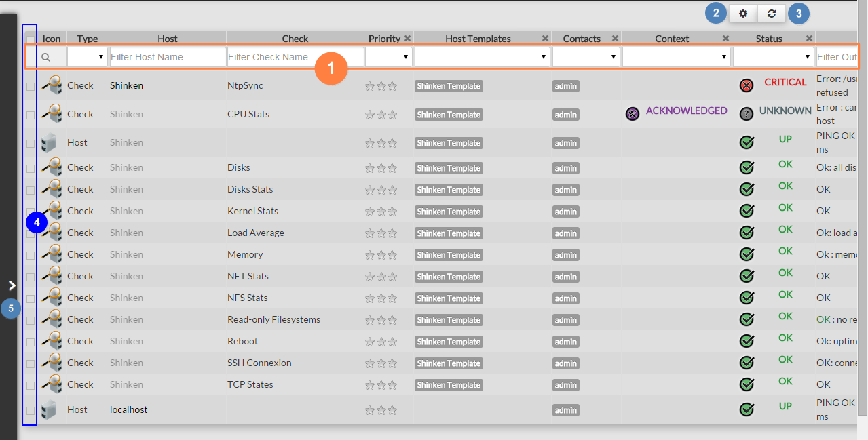Select the CPU Stats row checkbox
The image size is (868, 440).
pyautogui.click(x=31, y=115)
